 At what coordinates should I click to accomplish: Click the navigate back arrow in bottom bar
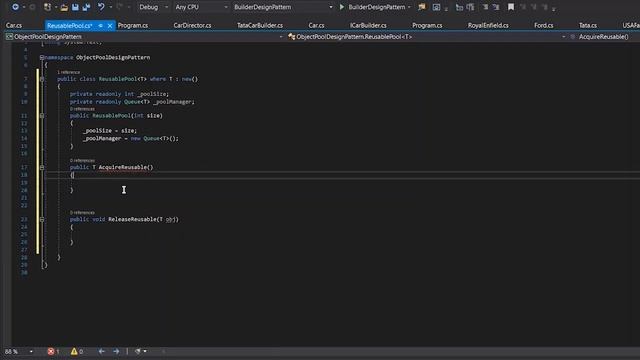point(102,351)
